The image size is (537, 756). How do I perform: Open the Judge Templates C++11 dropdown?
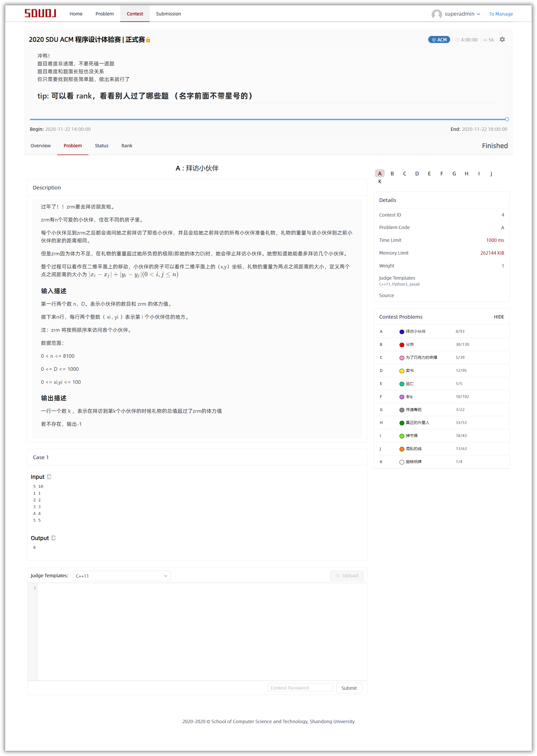[x=121, y=576]
